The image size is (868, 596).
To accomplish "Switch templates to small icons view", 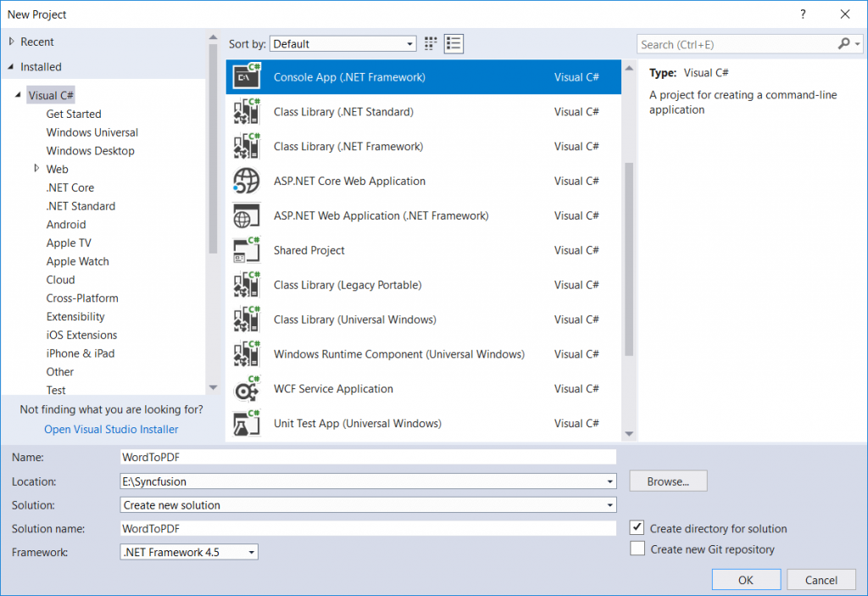I will point(430,43).
